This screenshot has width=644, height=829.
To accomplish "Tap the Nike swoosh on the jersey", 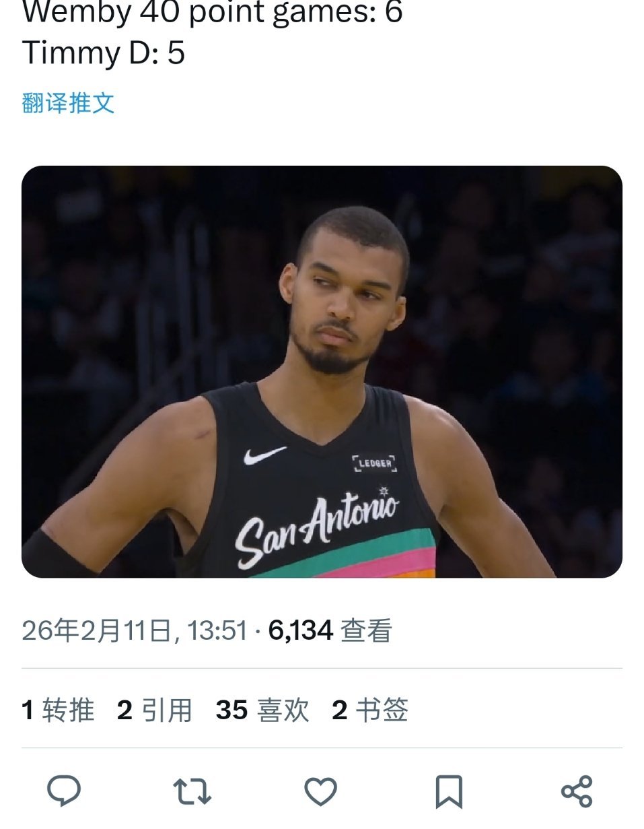I will (x=264, y=455).
